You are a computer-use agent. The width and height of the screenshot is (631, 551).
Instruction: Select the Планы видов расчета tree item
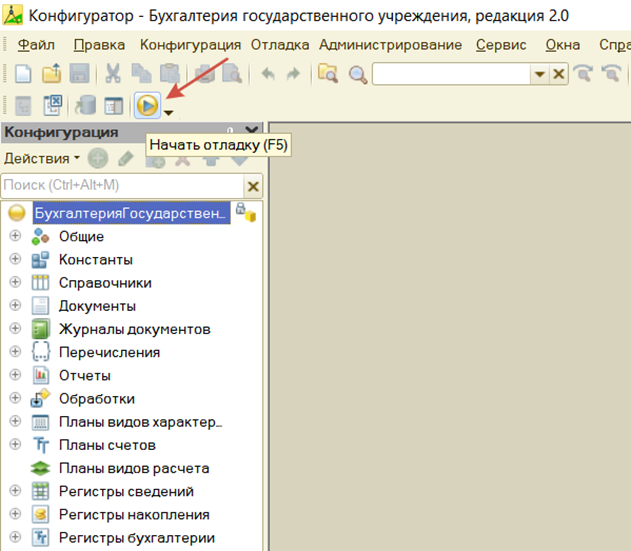134,468
